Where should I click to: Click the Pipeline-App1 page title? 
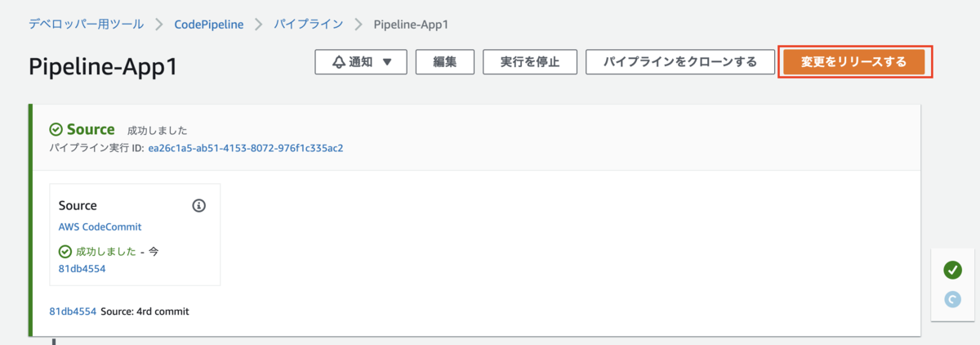point(103,66)
